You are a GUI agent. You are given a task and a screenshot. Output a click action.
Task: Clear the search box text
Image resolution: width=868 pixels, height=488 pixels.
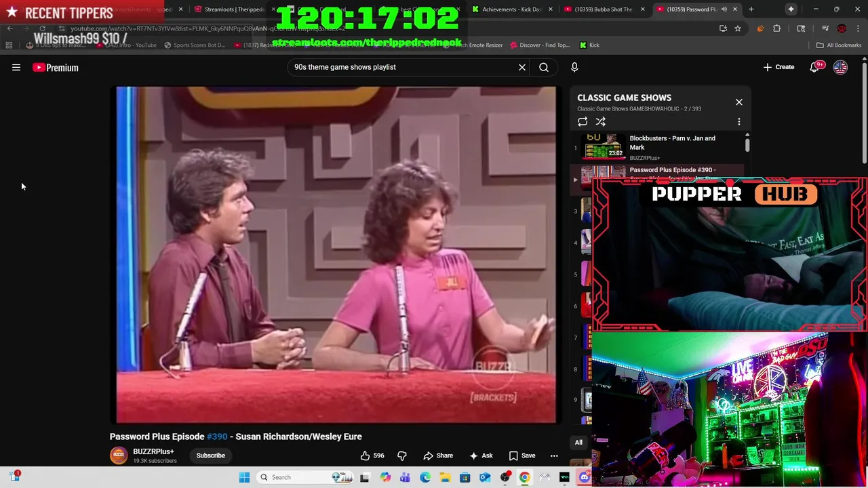(x=522, y=67)
